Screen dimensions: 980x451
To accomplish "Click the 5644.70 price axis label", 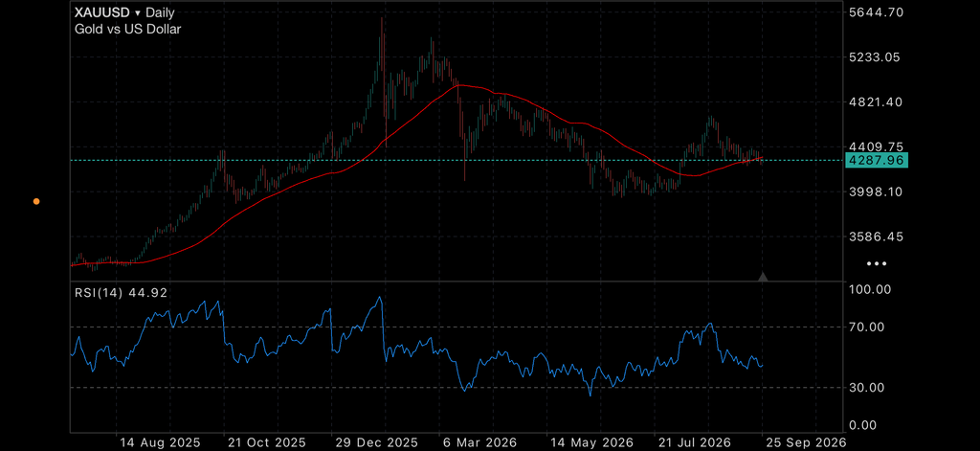I will click(x=876, y=11).
